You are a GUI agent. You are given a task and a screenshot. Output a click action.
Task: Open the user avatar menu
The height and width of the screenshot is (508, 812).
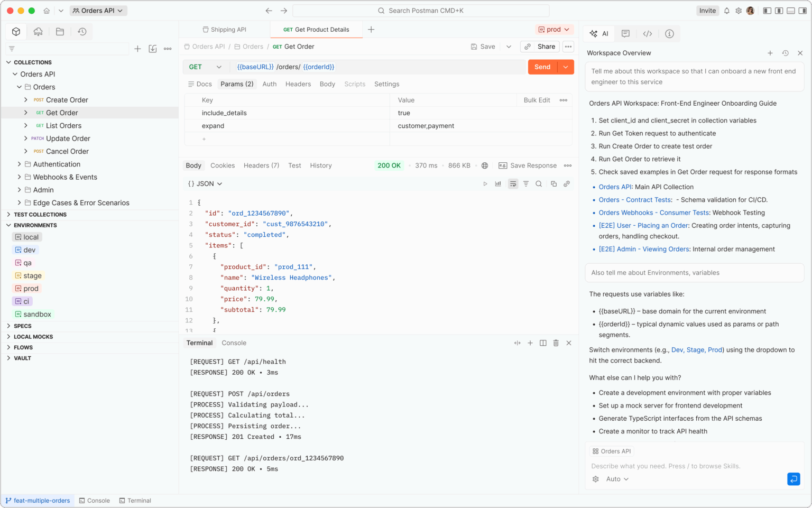point(750,11)
